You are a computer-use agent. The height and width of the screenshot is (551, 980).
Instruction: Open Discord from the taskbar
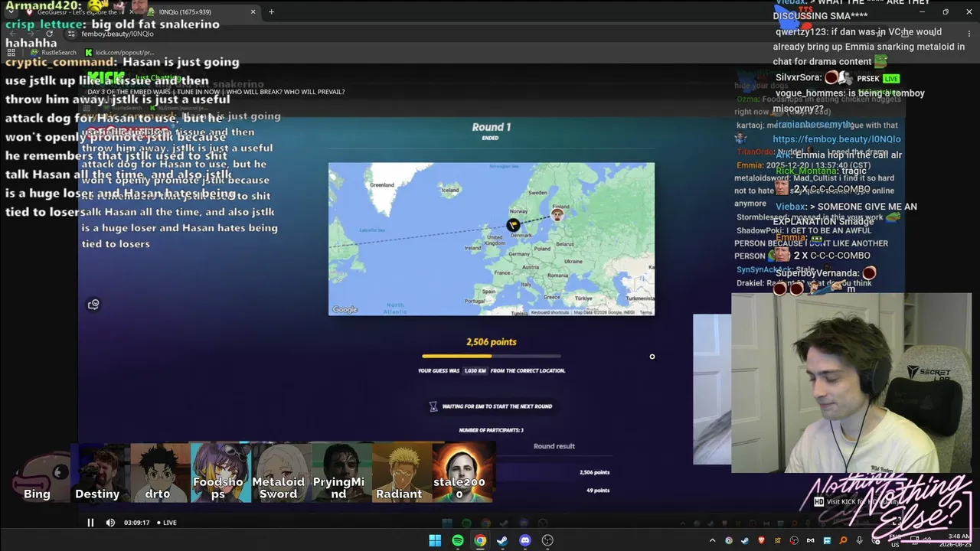coord(525,540)
